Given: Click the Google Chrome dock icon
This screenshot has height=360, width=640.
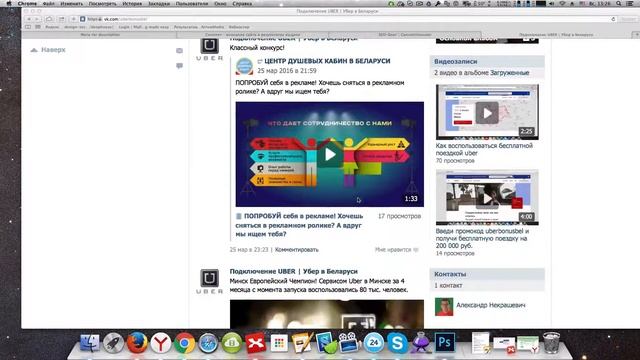Looking at the screenshot, I should (x=184, y=343).
